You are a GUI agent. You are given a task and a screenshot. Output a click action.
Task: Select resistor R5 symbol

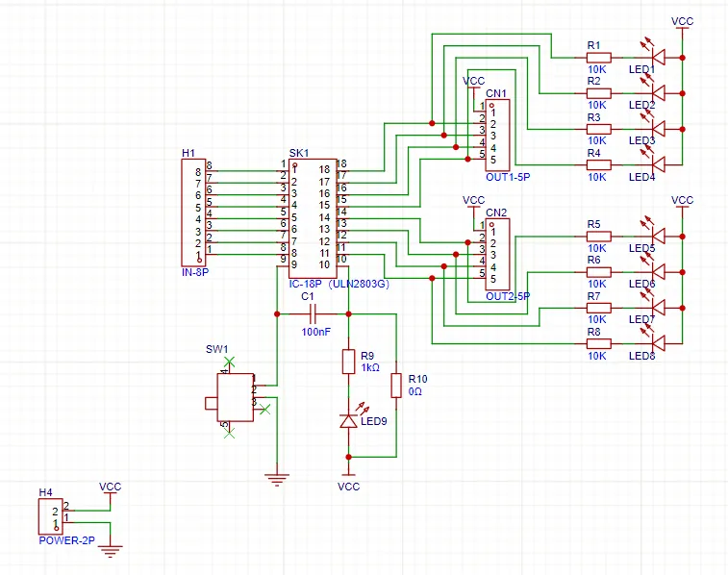coord(599,237)
